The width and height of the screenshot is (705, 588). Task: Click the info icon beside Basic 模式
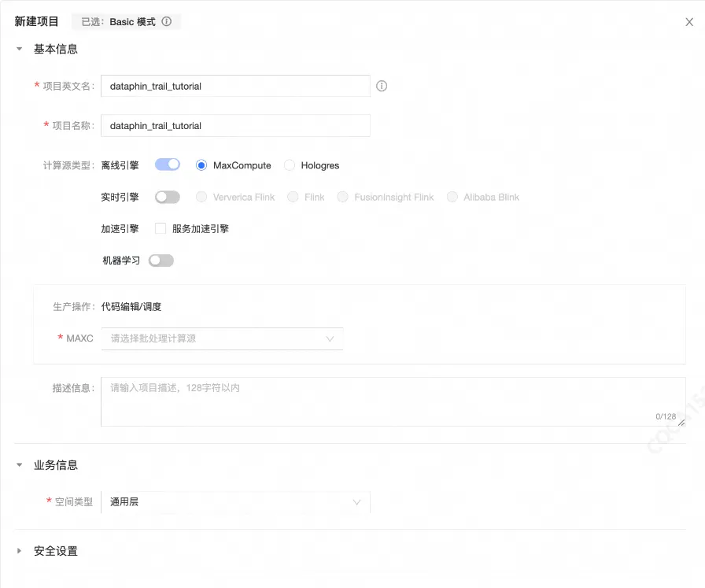166,21
